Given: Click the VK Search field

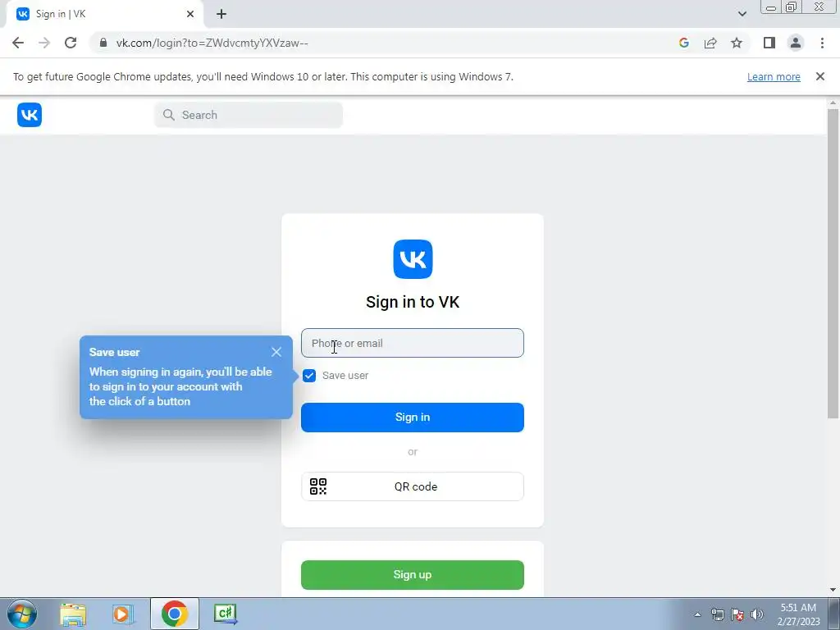Looking at the screenshot, I should tap(248, 115).
